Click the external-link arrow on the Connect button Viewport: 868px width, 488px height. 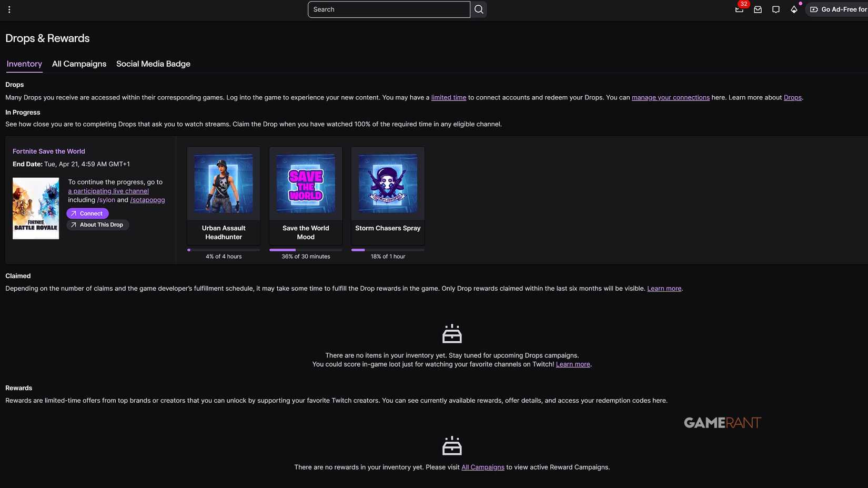coord(74,213)
